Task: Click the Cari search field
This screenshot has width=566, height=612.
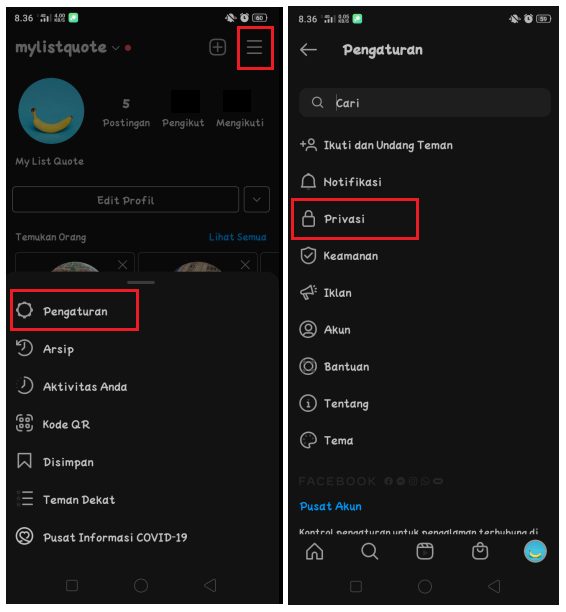Action: [x=425, y=103]
